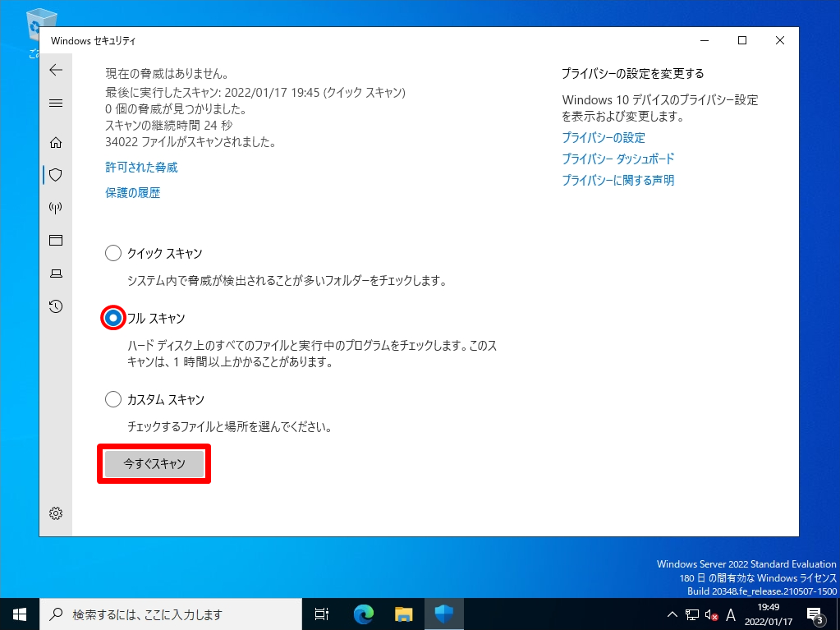The height and width of the screenshot is (630, 840).
Task: Open the 許可された脅威 link
Action: tap(141, 168)
